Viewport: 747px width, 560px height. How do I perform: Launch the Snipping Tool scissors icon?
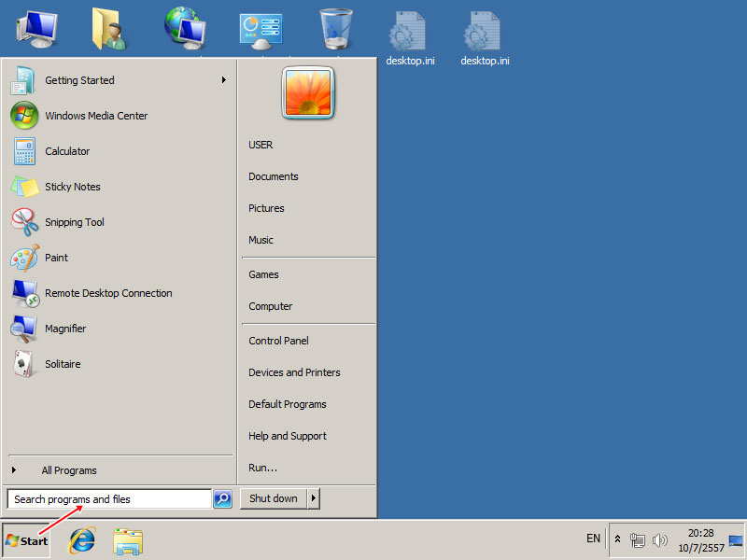pyautogui.click(x=25, y=222)
